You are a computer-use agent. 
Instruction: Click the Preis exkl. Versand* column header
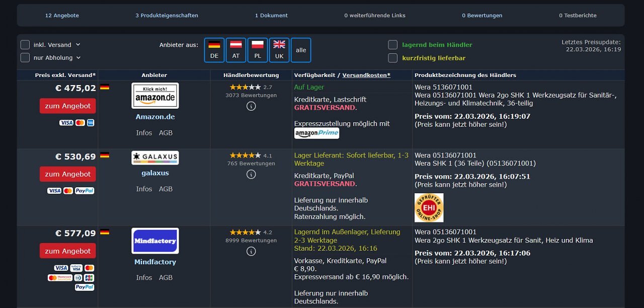pos(65,75)
